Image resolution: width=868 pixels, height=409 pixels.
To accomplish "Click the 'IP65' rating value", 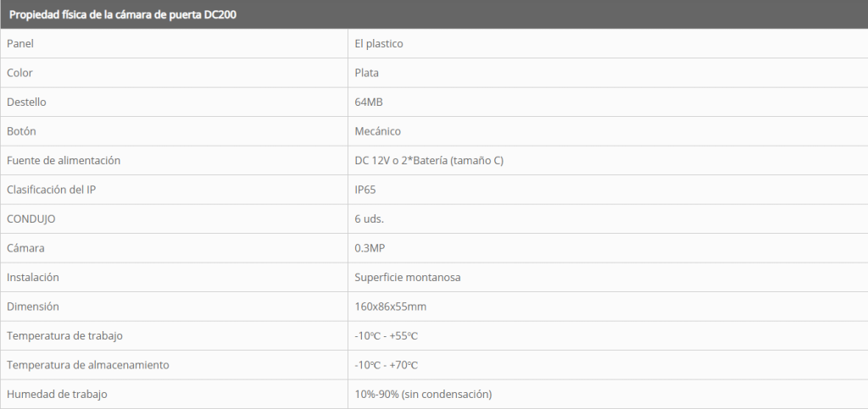I will 365,190.
